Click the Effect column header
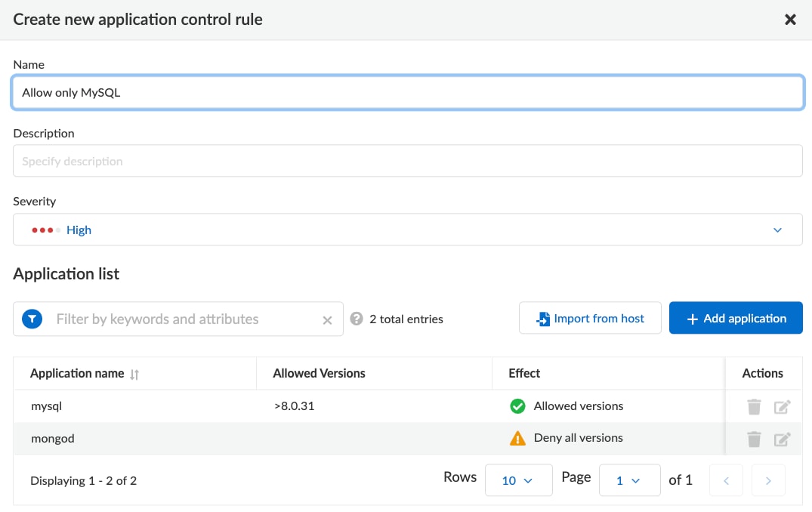 click(x=524, y=373)
